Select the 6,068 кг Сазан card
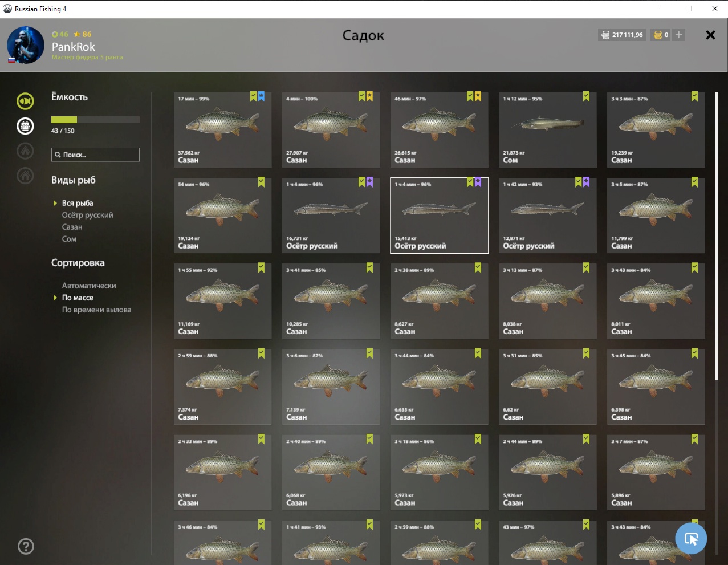 331,473
